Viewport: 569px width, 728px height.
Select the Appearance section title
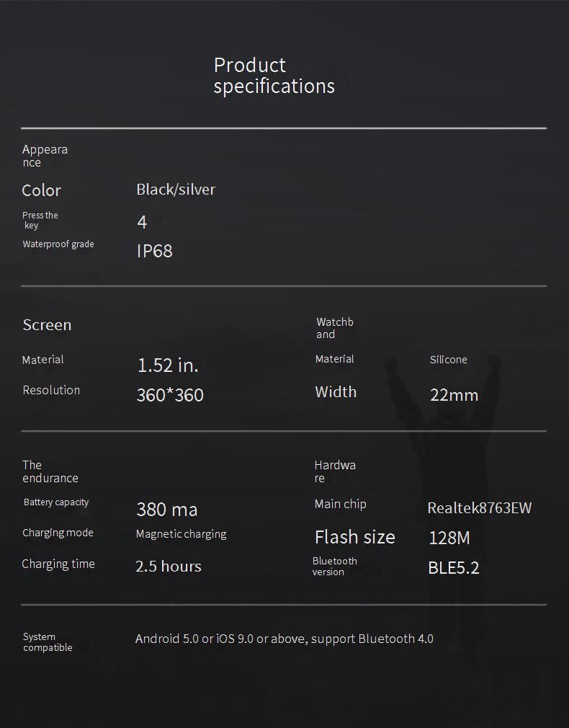tap(45, 156)
